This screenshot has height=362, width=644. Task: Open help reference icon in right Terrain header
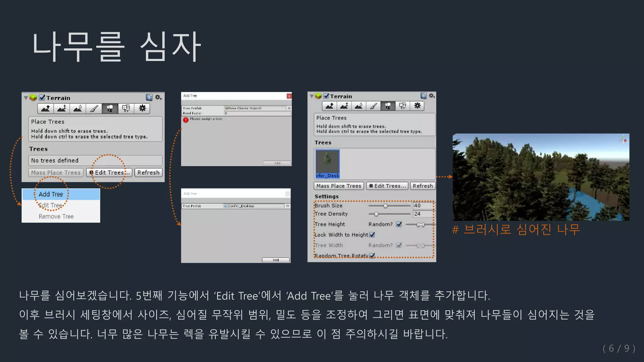pos(424,96)
